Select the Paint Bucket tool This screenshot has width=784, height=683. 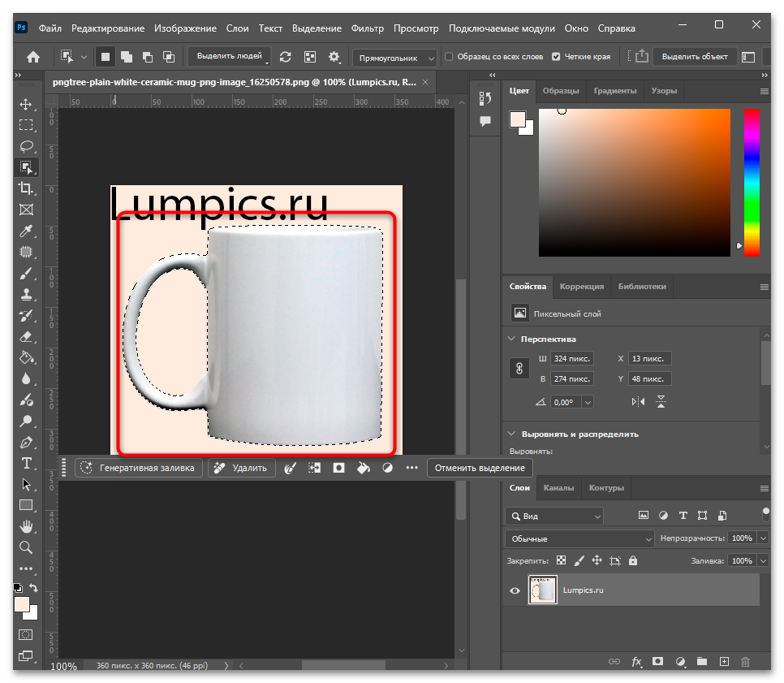tap(26, 358)
